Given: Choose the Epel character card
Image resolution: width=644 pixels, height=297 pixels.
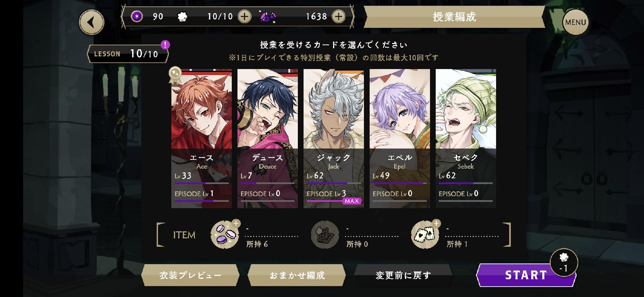Looking at the screenshot, I should tap(400, 138).
